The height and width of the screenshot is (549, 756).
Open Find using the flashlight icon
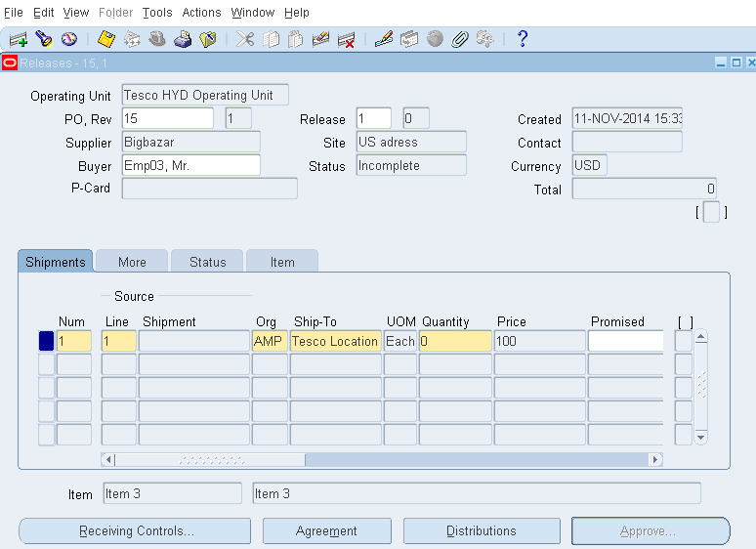coord(44,39)
